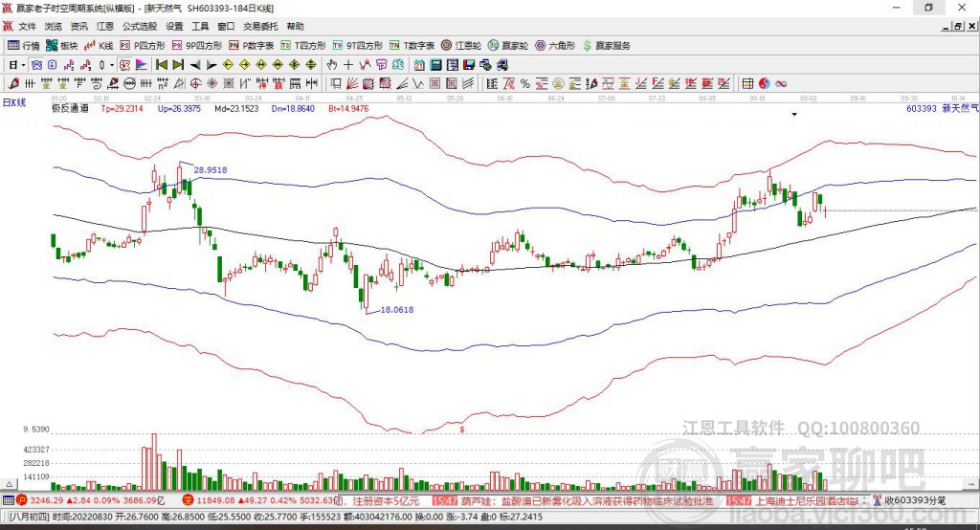980x530 pixels.
Task: Open the 六角形 hexagon tool
Action: point(555,46)
